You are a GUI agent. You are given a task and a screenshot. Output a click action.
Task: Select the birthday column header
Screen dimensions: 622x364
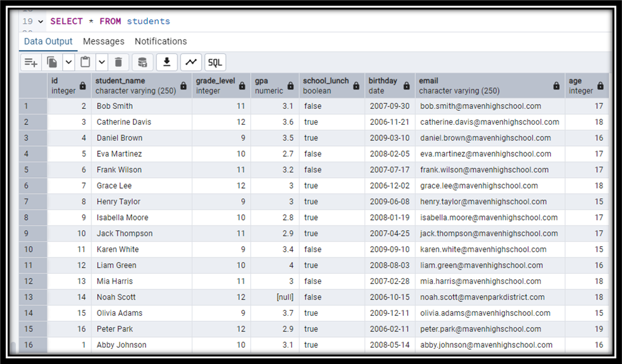pyautogui.click(x=390, y=86)
